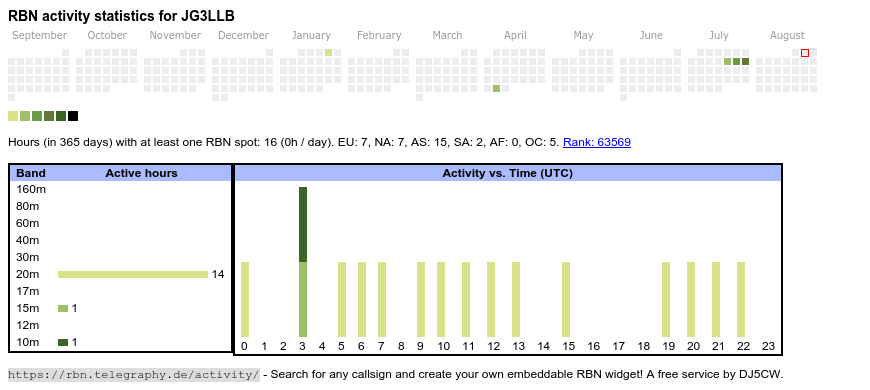
Task: Click the July month label
Action: coord(719,36)
